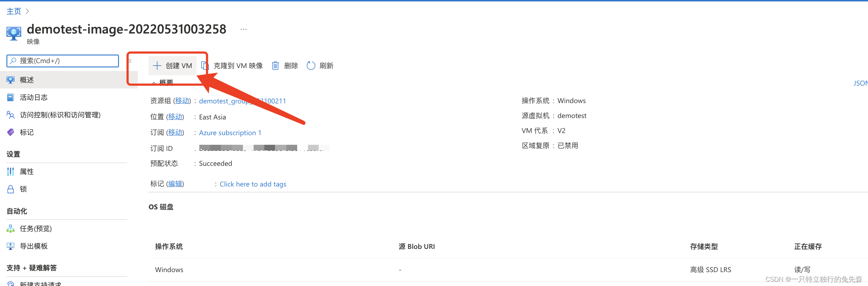Click 移动 link next to 位置

(175, 117)
